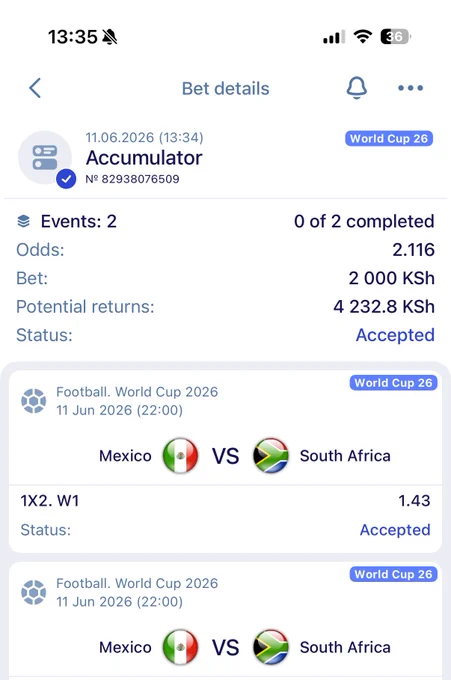Go back using the left chevron arrow
Screen dimensions: 451x680
pos(35,88)
